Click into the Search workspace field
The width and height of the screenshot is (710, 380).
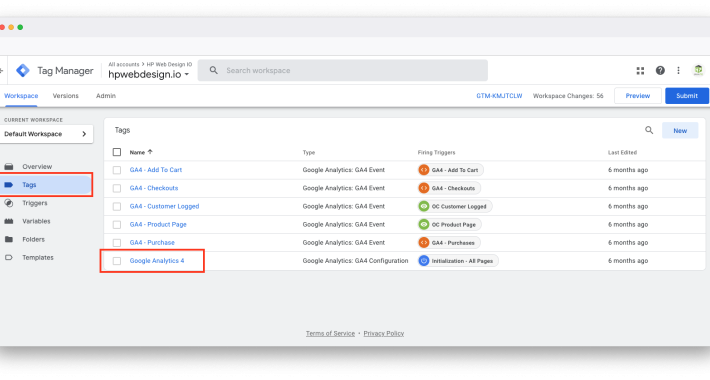343,70
